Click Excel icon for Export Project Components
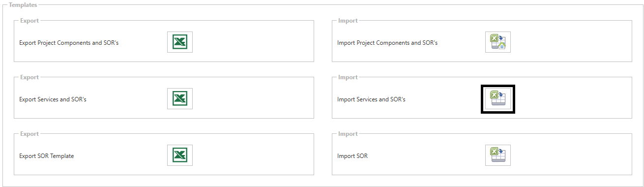This screenshot has height=187, width=644. pos(179,42)
